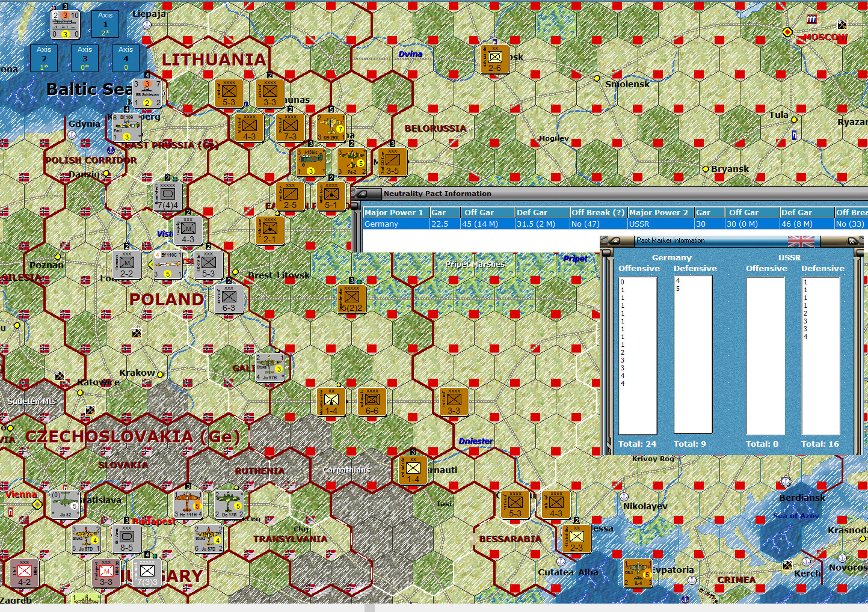
Task: Click the IL-4 bomber at Evpatoria
Action: (638, 573)
